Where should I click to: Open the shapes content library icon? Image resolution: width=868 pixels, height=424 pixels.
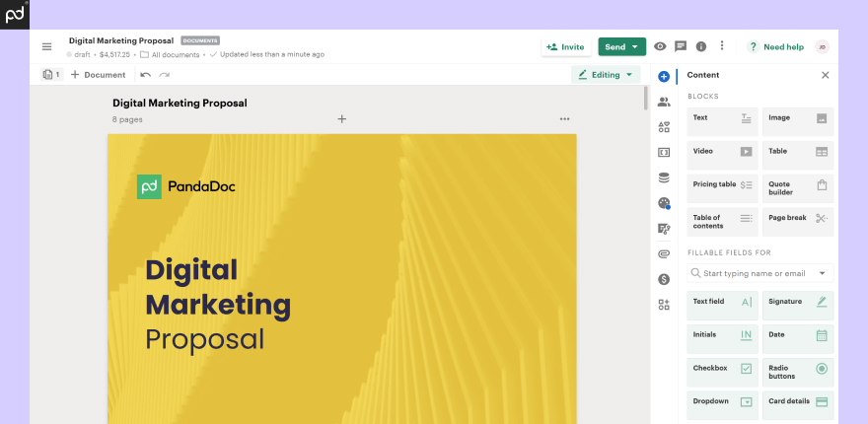click(x=664, y=127)
